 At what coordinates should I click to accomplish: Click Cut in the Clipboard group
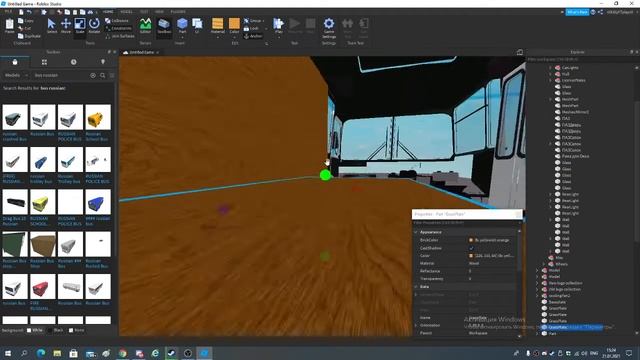click(x=25, y=28)
